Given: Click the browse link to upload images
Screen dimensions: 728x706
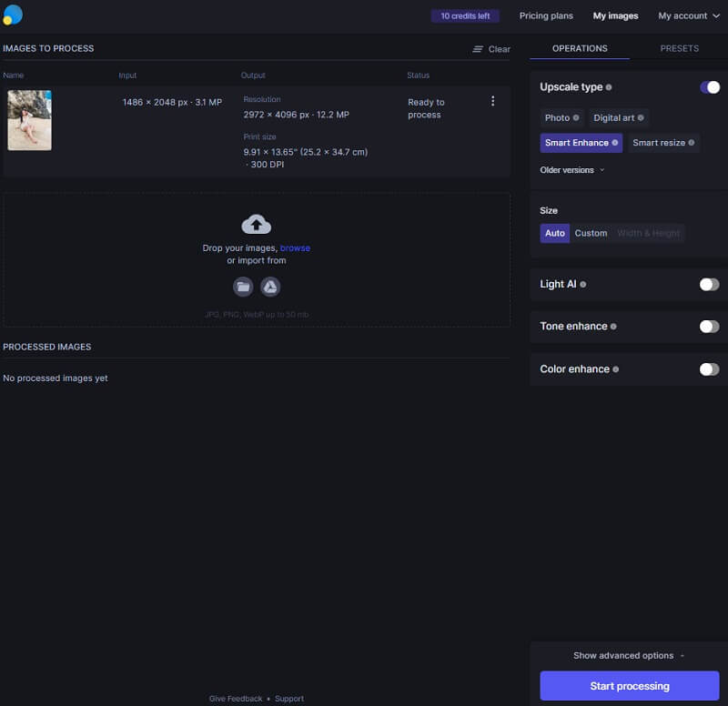Looking at the screenshot, I should click(295, 247).
